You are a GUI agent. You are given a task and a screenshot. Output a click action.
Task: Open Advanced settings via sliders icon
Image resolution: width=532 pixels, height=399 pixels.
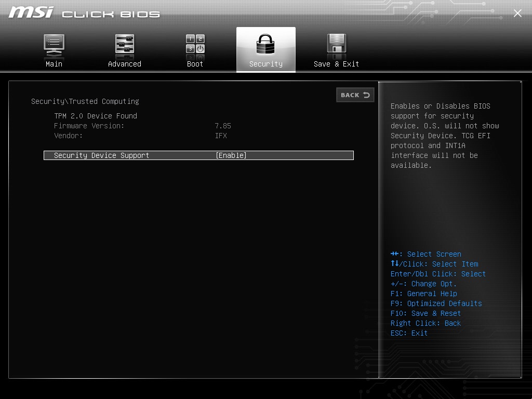pos(125,45)
